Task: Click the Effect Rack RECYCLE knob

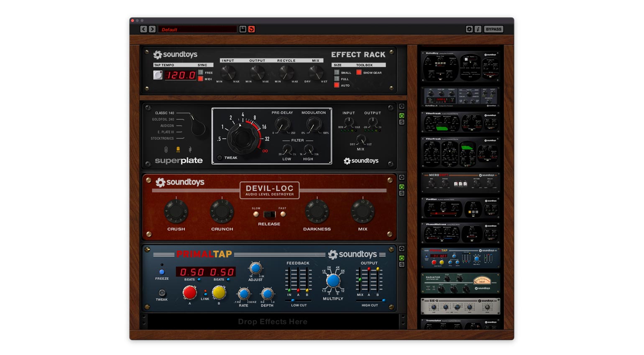Action: click(x=286, y=73)
